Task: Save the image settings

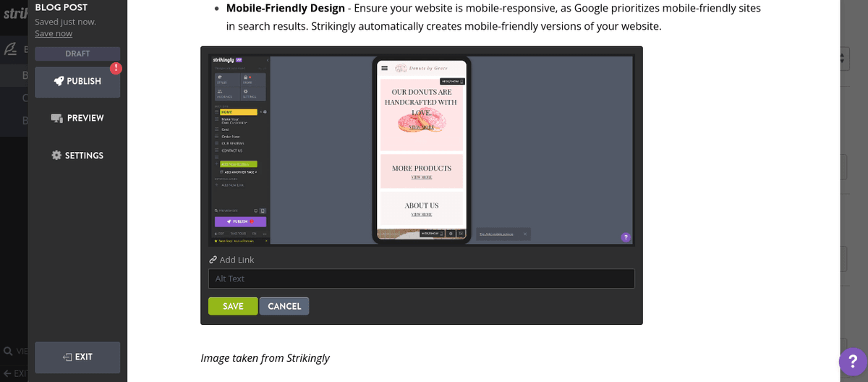Action: 233,306
